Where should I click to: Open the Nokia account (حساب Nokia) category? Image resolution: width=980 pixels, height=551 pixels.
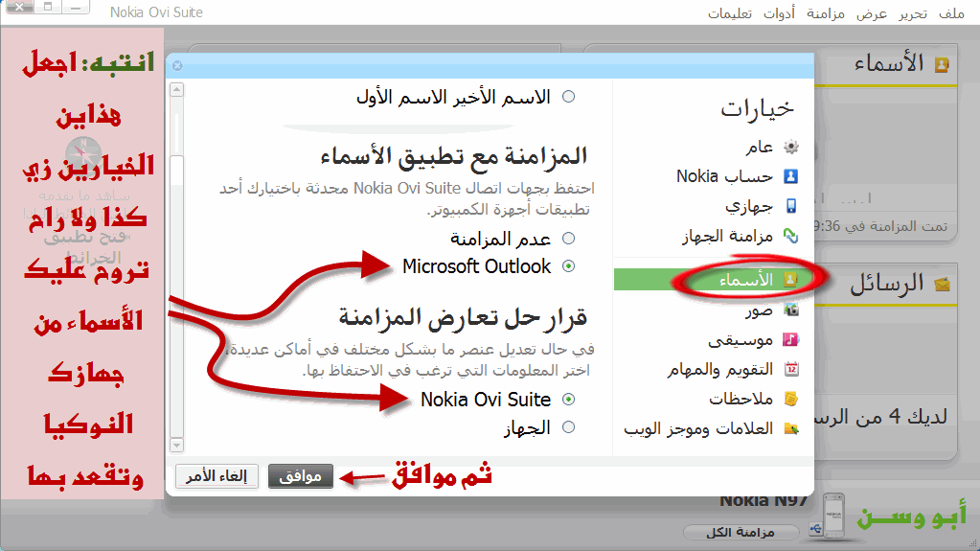[725, 176]
